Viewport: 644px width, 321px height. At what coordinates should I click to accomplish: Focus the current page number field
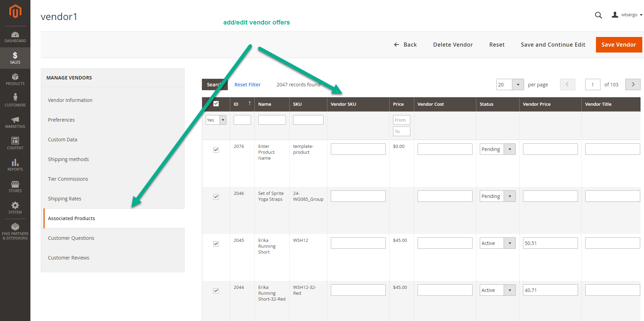pyautogui.click(x=593, y=85)
